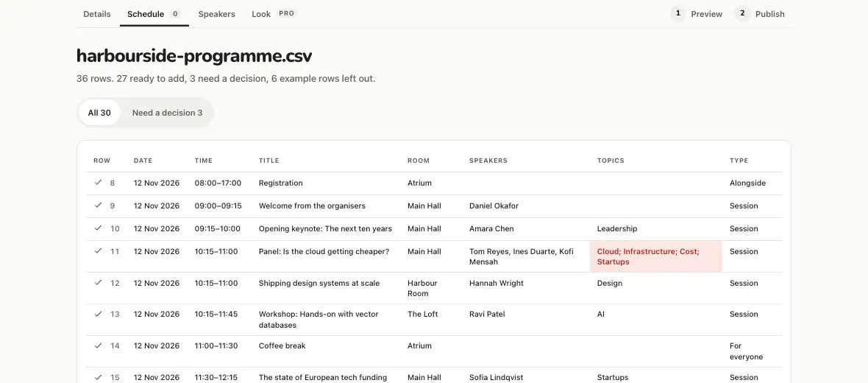This screenshot has width=868, height=383.
Task: Click speakers Tom Reyes, Ines Duarte, Kofi Mensah
Action: click(522, 256)
